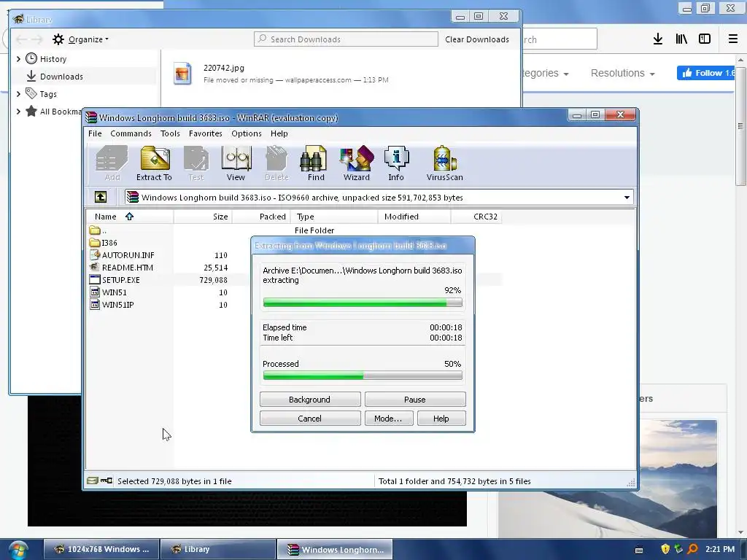The image size is (747, 560).
Task: Select Downloads in Library sidebar
Action: [61, 76]
